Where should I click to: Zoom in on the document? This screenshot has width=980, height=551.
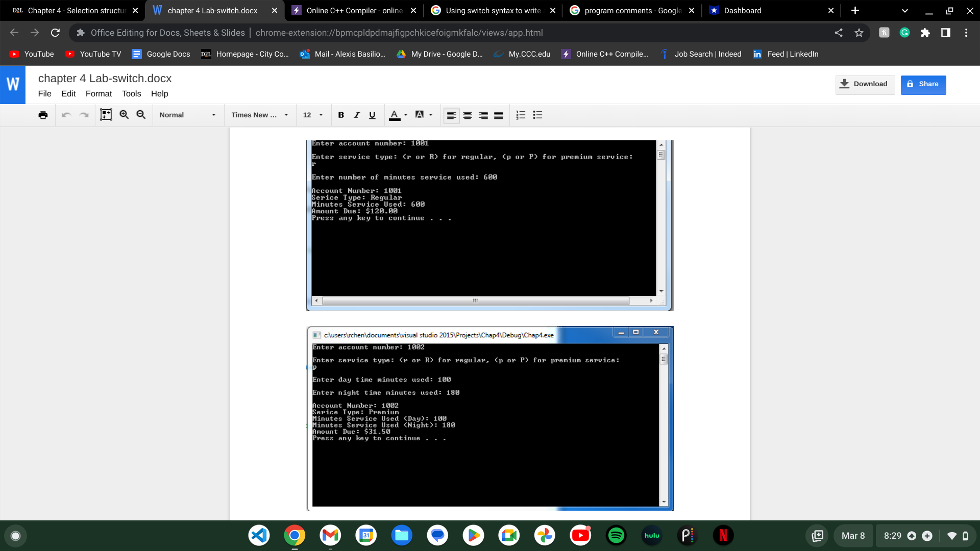[124, 115]
